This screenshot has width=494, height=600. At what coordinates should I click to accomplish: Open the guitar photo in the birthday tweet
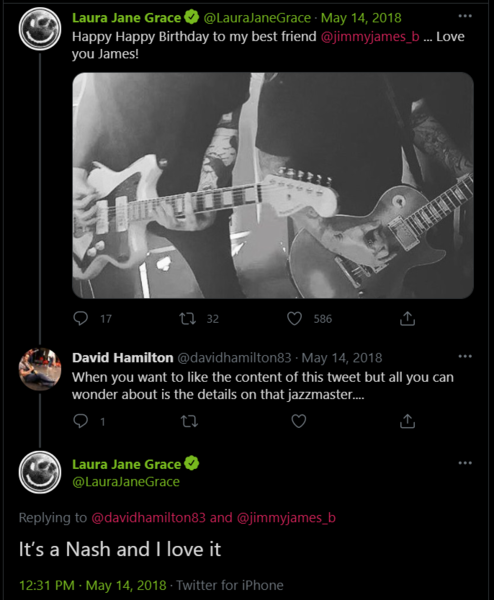click(273, 185)
